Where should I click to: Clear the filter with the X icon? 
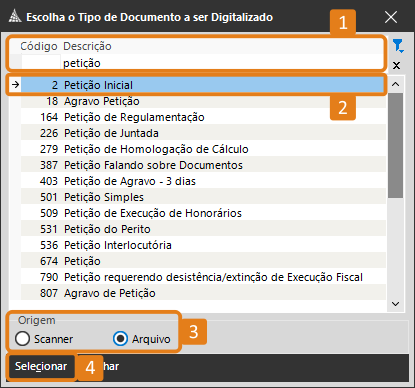pos(396,65)
